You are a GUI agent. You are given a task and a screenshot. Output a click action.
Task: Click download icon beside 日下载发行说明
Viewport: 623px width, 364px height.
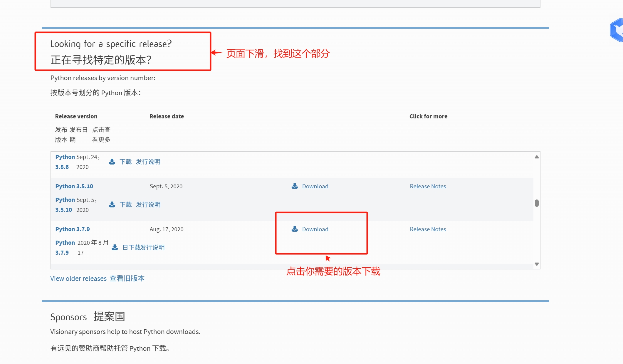[x=115, y=248]
